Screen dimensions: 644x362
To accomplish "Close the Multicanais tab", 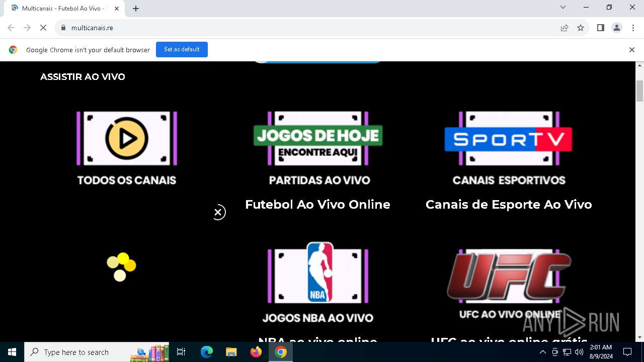I will pyautogui.click(x=117, y=9).
